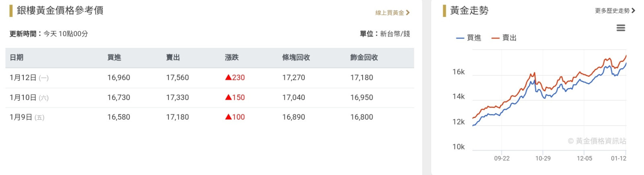644x175 pixels.
Task: Click red rise triangle in 1月9日 row
Action: click(x=228, y=117)
